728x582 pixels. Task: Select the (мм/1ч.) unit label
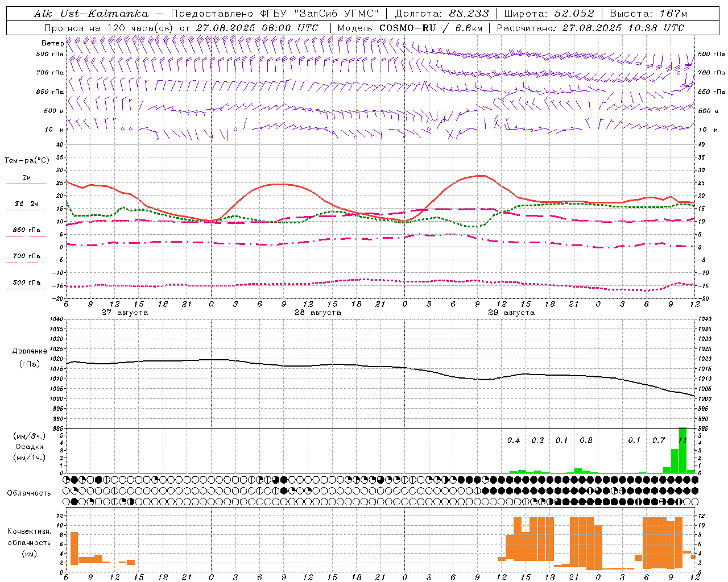(x=29, y=458)
